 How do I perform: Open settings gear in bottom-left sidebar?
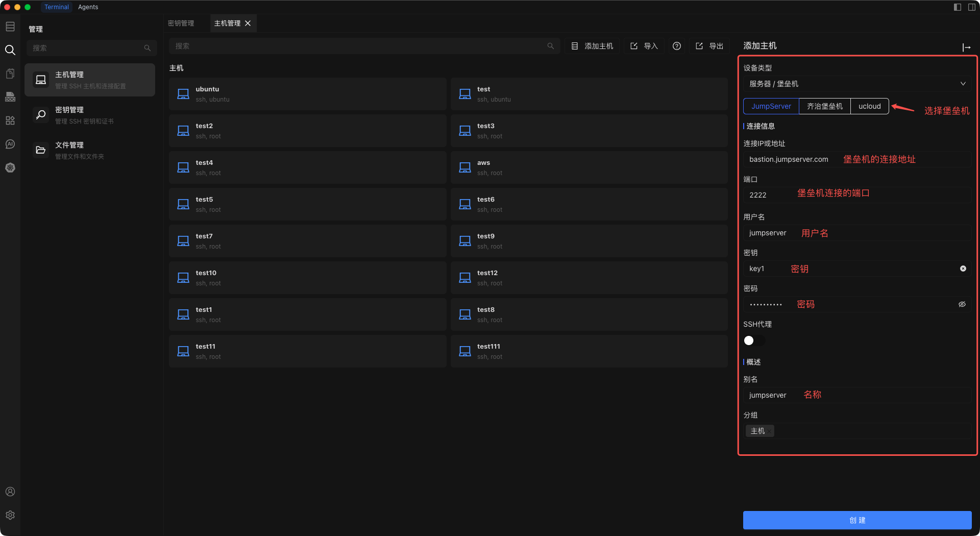[10, 515]
